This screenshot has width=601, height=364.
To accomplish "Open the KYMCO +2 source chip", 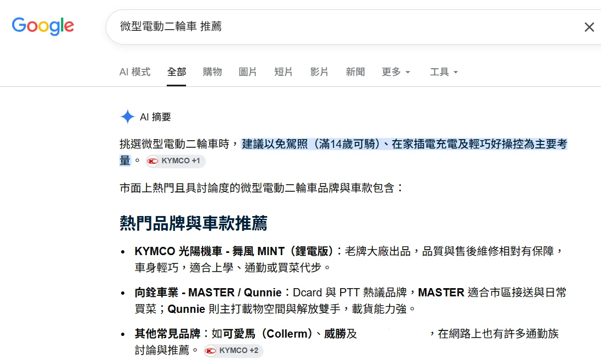I will click(x=233, y=351).
